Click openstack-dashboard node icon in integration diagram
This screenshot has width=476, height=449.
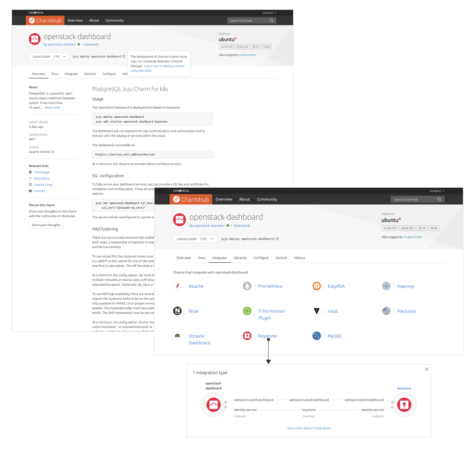[x=213, y=405]
